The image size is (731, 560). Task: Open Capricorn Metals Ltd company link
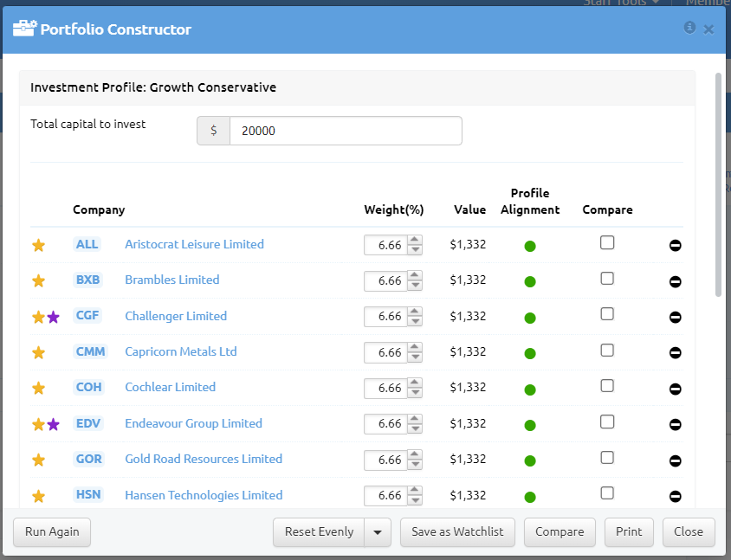tap(181, 351)
